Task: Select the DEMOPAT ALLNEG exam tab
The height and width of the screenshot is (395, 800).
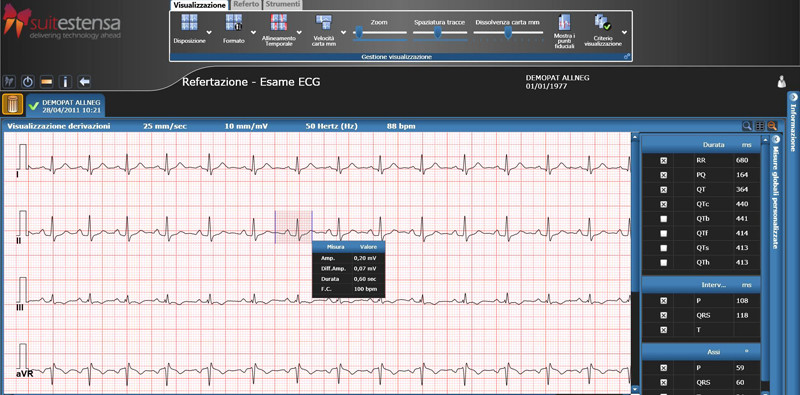Action: pos(66,106)
